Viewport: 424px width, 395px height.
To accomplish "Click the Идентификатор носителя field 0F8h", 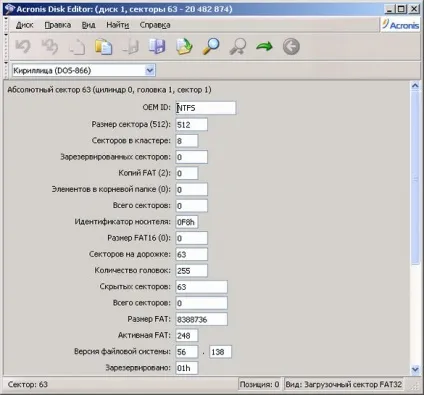I will pos(187,222).
